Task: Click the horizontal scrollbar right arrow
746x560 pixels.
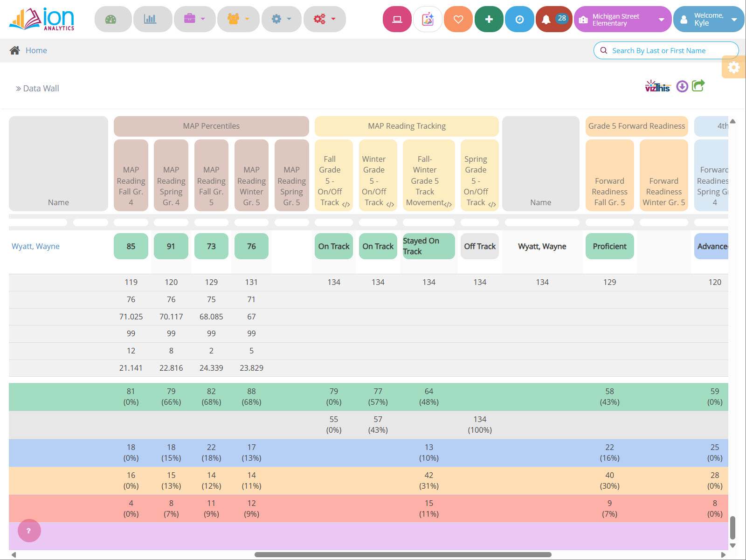Action: point(723,555)
